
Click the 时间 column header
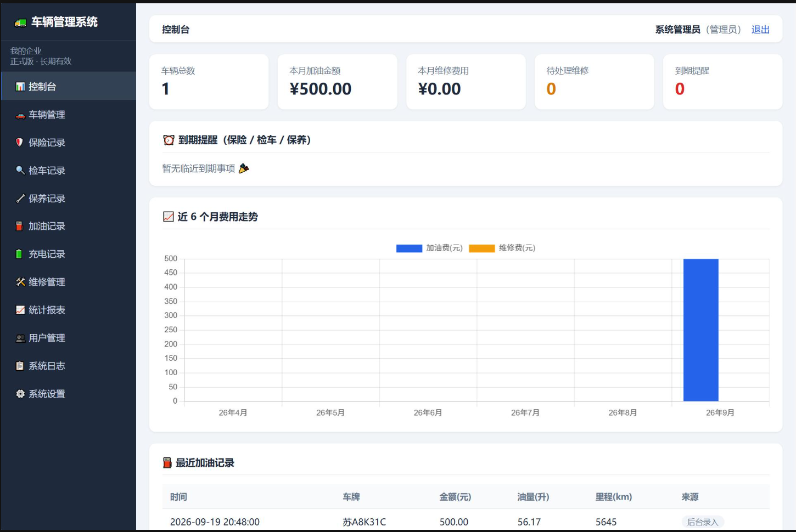pos(178,497)
